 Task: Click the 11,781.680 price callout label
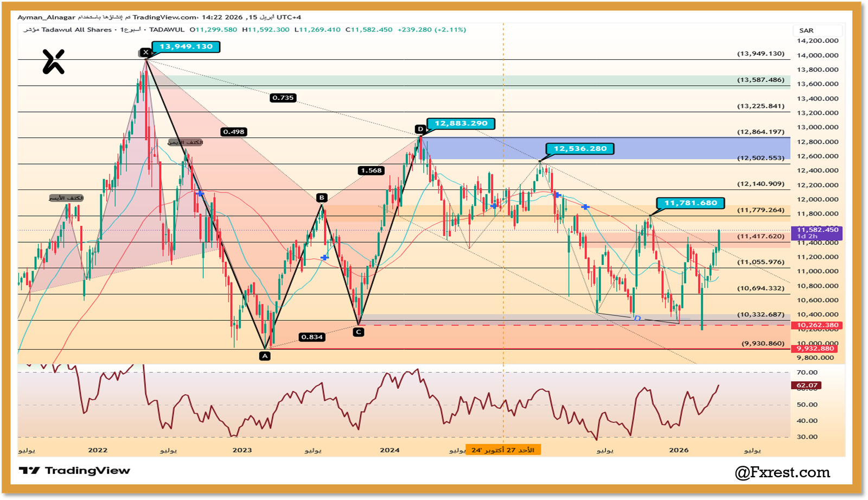690,203
